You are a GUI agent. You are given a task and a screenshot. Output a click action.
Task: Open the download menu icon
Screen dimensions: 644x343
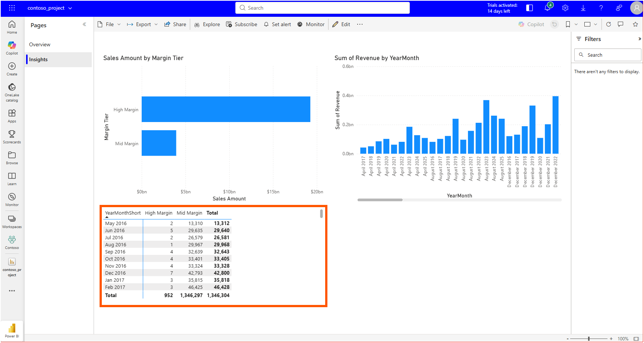pos(583,8)
